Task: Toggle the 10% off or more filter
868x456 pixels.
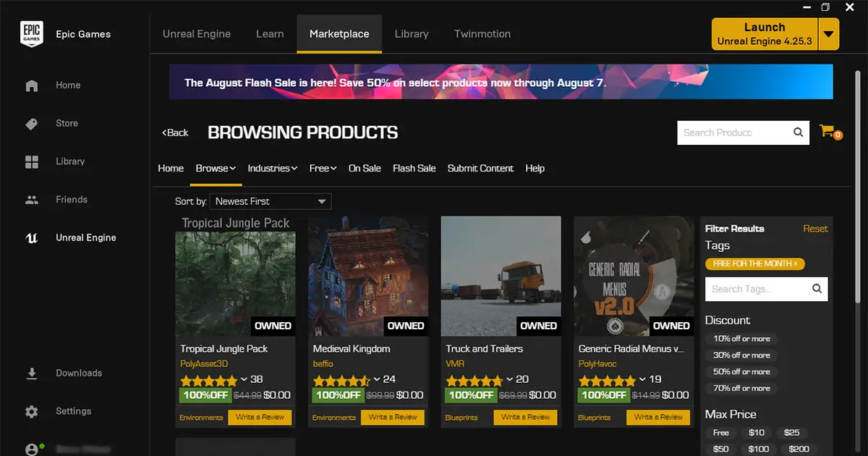Action: (x=741, y=339)
